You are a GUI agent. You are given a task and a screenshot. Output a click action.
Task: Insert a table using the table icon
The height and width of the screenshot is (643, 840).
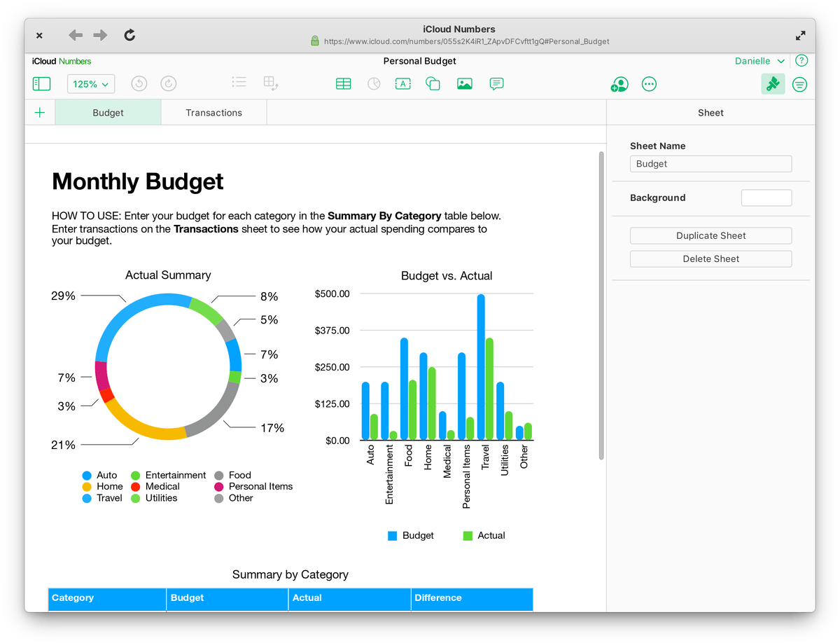344,84
